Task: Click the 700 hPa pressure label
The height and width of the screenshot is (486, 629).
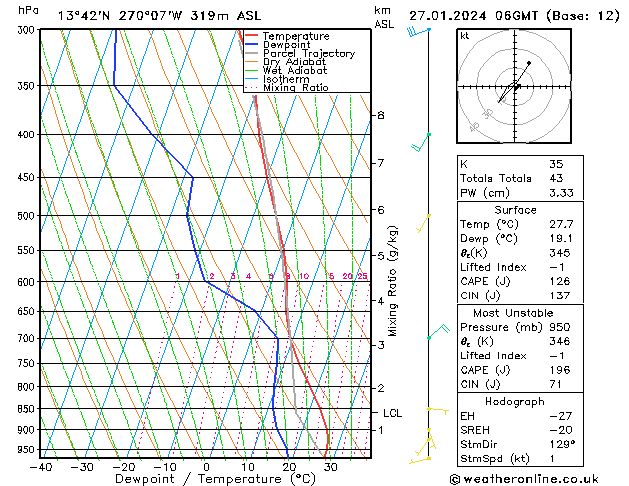Action: 28,338
